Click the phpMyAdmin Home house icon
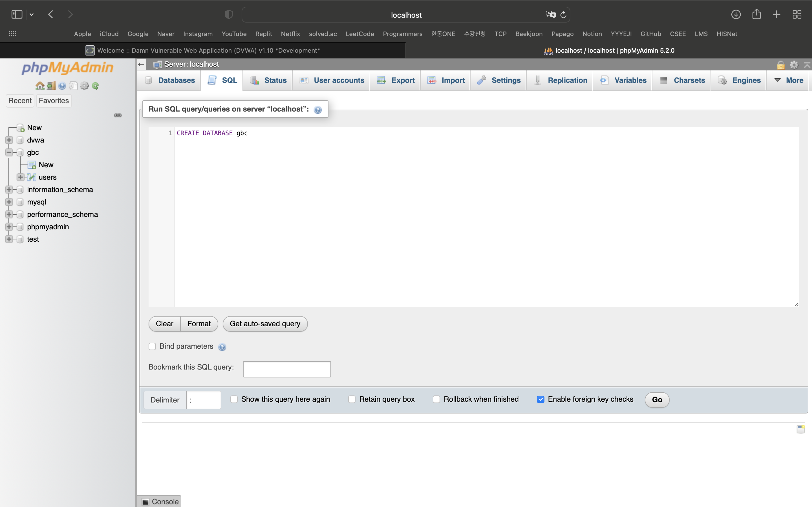This screenshot has width=812, height=507. (x=39, y=86)
